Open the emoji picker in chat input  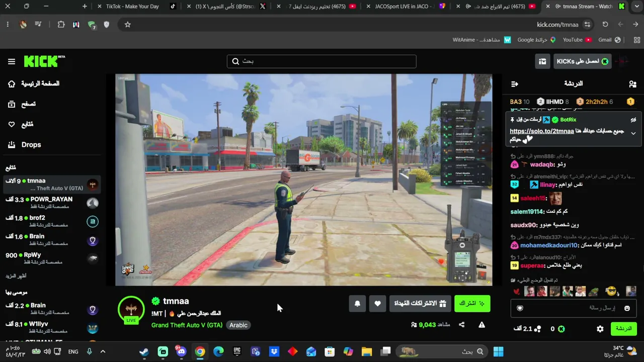coord(627,308)
